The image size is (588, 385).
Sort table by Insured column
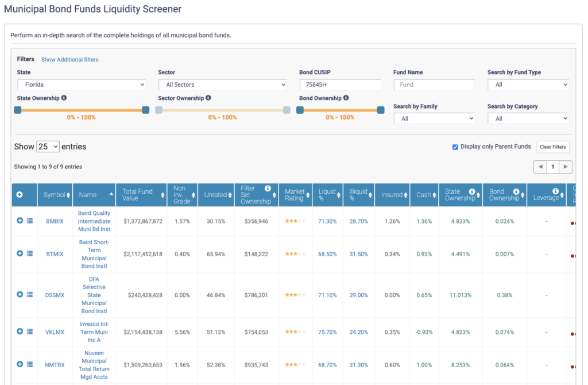click(x=393, y=195)
